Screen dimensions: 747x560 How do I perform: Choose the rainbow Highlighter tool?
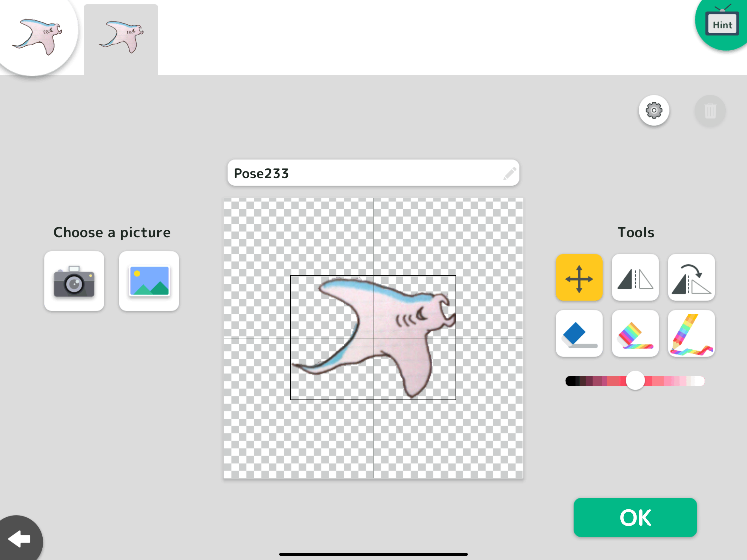[635, 334]
